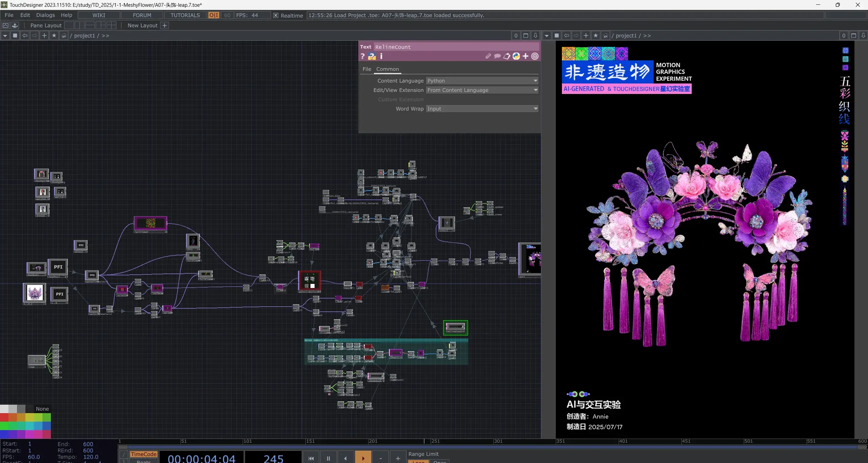Switch to the File tab in parameter dialog

(x=366, y=69)
